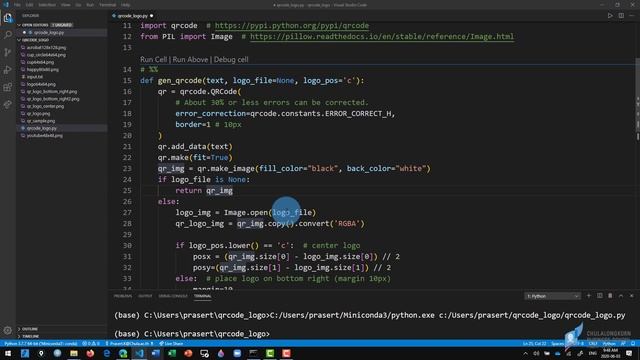Open the Search view in activity bar
Viewport: 640px width, 360px height.
click(8, 35)
